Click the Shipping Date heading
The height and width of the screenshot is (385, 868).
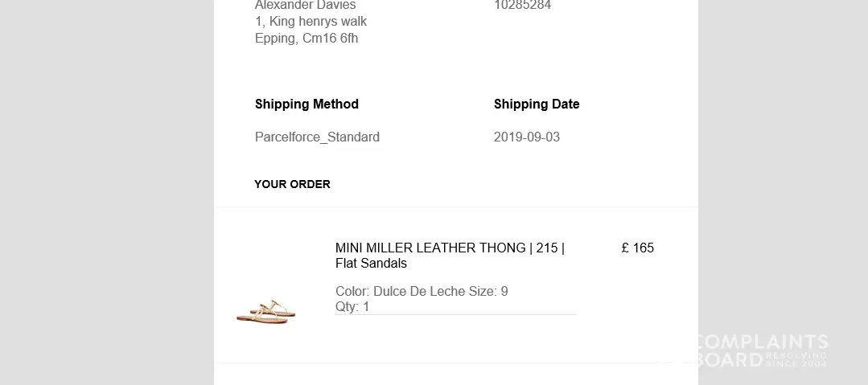[x=537, y=104]
